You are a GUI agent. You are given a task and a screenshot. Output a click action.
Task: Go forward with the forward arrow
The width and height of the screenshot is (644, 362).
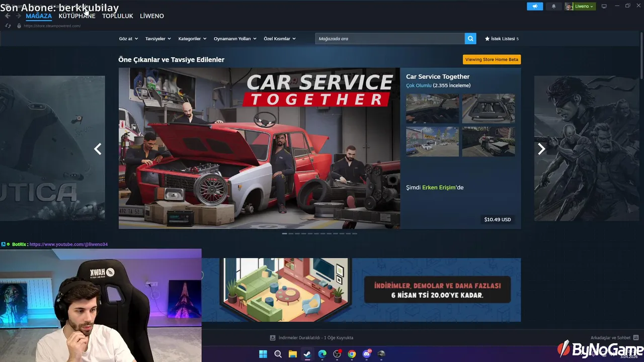click(18, 16)
